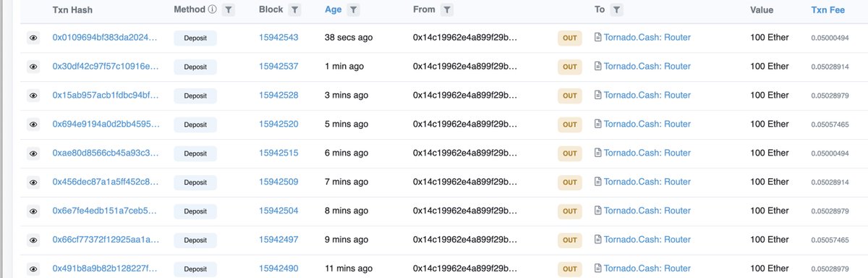Select txn fee 0.05057465 in block 15942520 row
The image size is (868, 278).
coord(830,125)
